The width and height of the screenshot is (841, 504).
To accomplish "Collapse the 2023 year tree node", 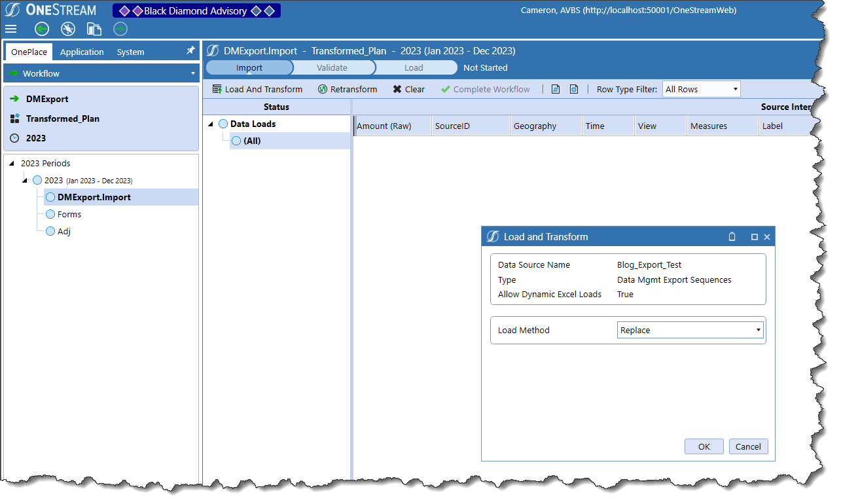I will 25,180.
